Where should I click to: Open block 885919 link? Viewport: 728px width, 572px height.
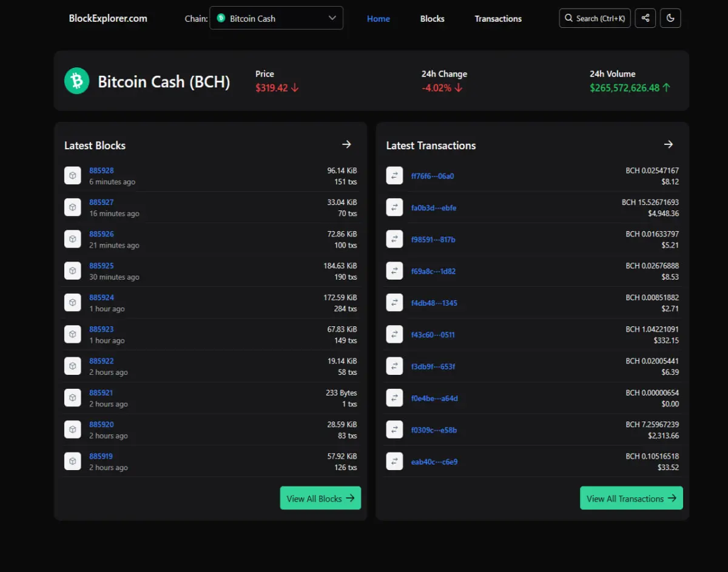pyautogui.click(x=101, y=456)
